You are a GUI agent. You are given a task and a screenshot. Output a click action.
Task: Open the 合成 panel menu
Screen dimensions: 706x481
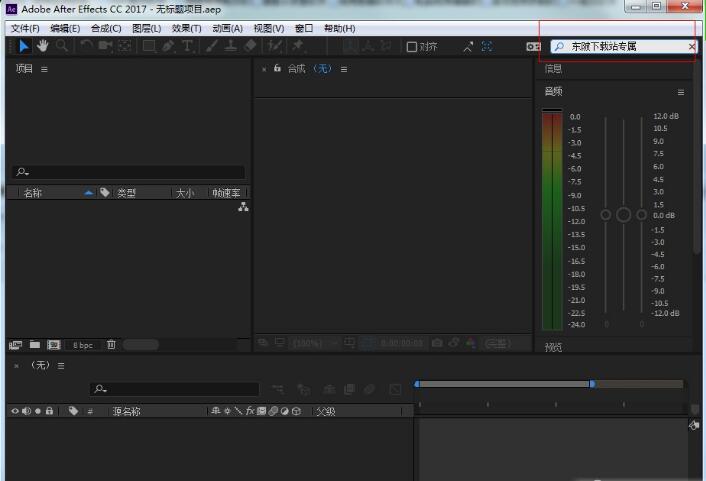[x=344, y=69]
